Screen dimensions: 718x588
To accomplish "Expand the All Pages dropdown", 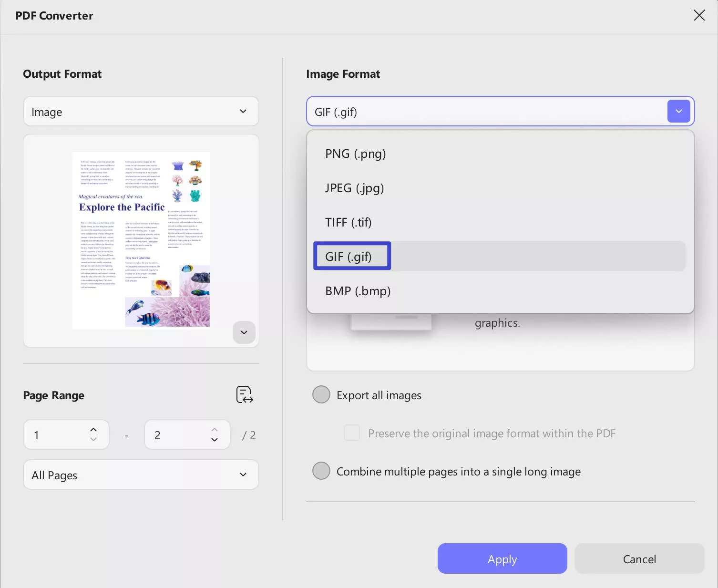I will 141,475.
